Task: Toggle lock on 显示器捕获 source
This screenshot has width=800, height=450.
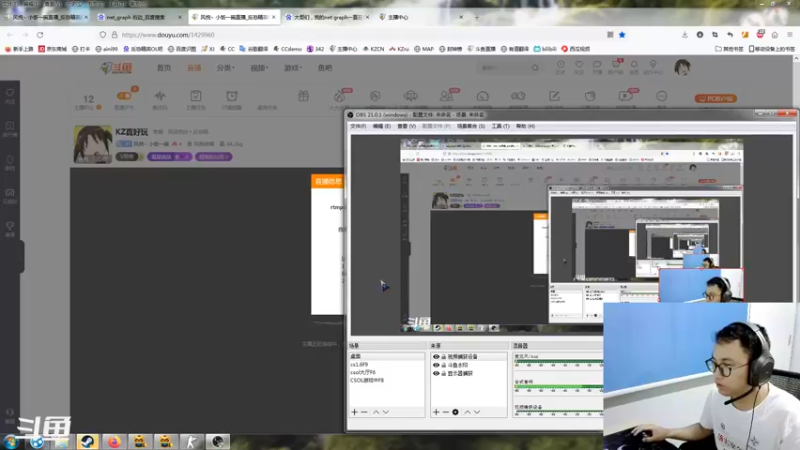Action: [443, 373]
